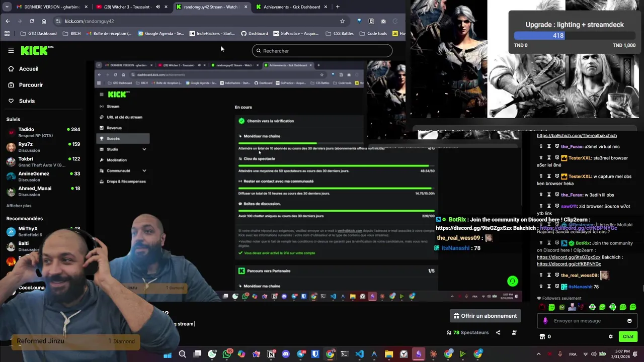The image size is (644, 362).
Task: Open the Google Agenda bookmark
Action: point(160,34)
